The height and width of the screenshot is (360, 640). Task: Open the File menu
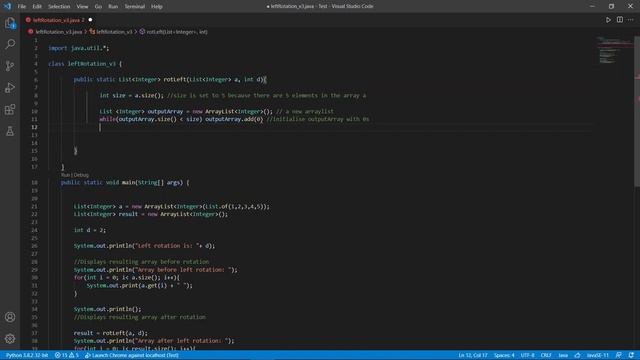pos(22,7)
